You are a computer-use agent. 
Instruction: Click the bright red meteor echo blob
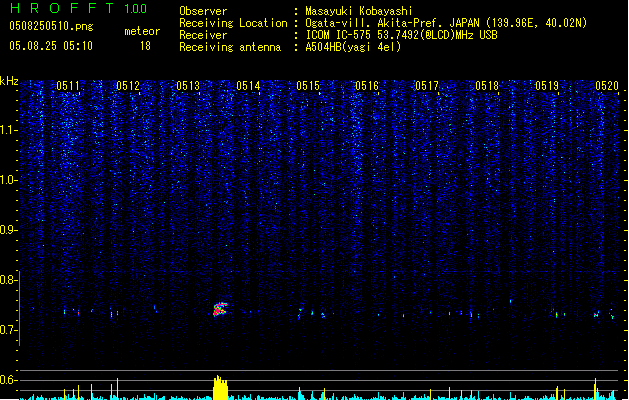click(x=220, y=309)
